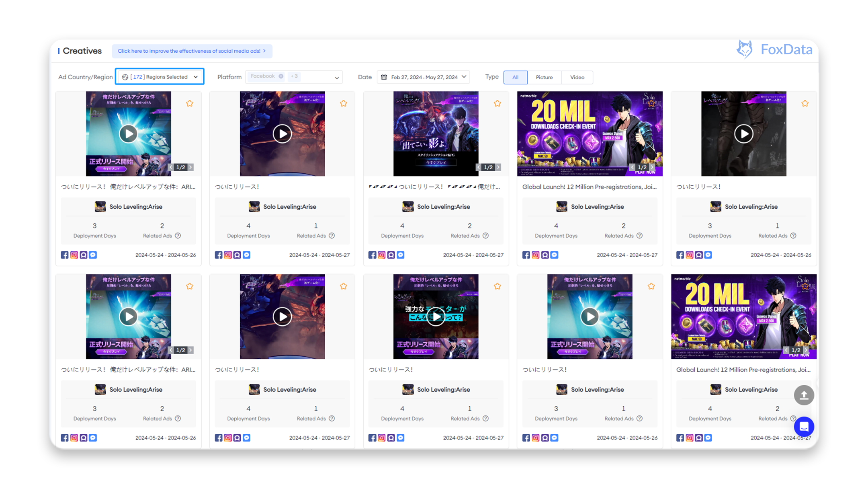Select the Video type tab

(577, 77)
